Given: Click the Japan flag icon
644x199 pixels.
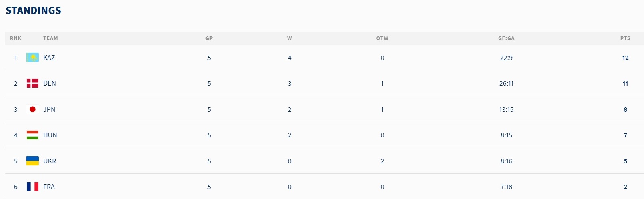Looking at the screenshot, I should coord(32,109).
